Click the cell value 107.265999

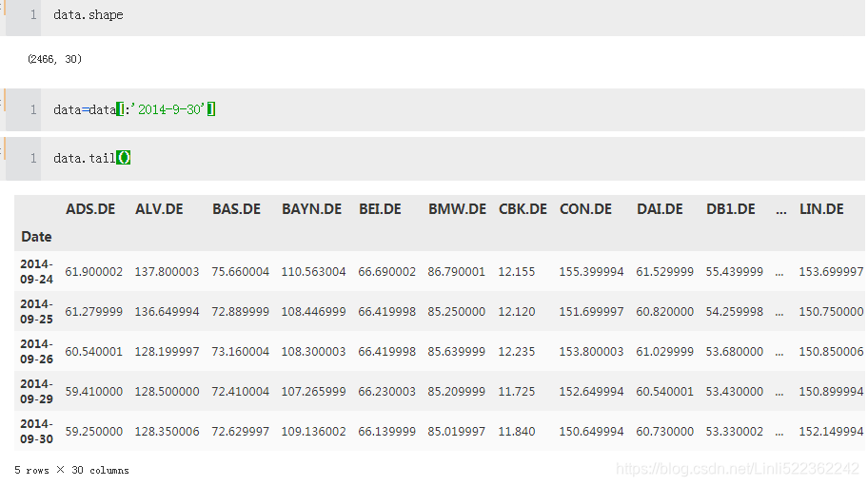[x=313, y=391]
